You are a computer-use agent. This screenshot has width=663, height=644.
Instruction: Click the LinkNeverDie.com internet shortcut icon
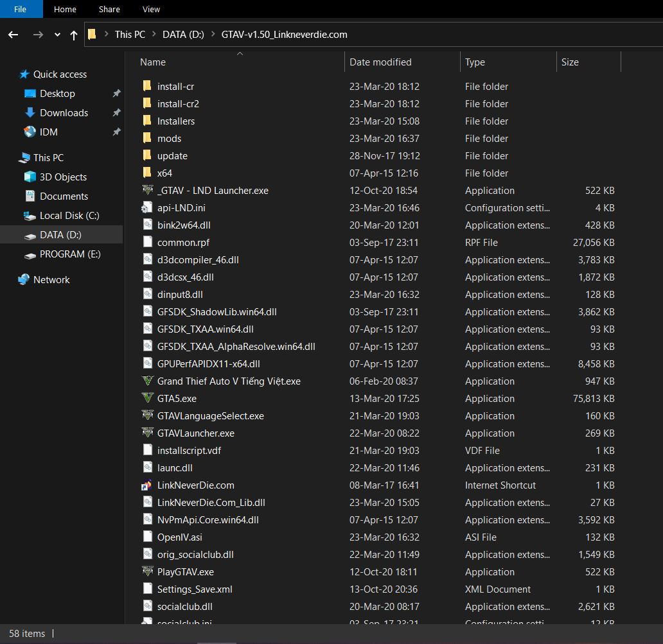pos(147,485)
